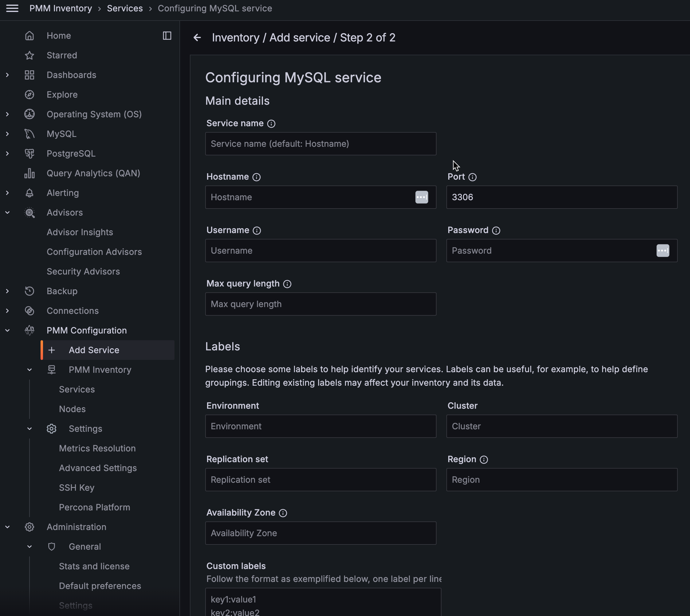Click the Connections globe icon
Viewport: 690px width, 616px height.
[29, 310]
